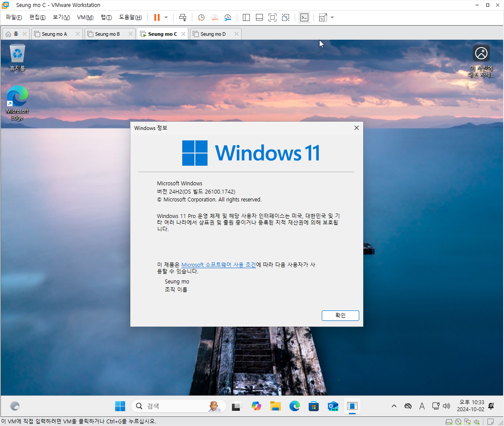Click the stretch guest display icon

click(323, 17)
